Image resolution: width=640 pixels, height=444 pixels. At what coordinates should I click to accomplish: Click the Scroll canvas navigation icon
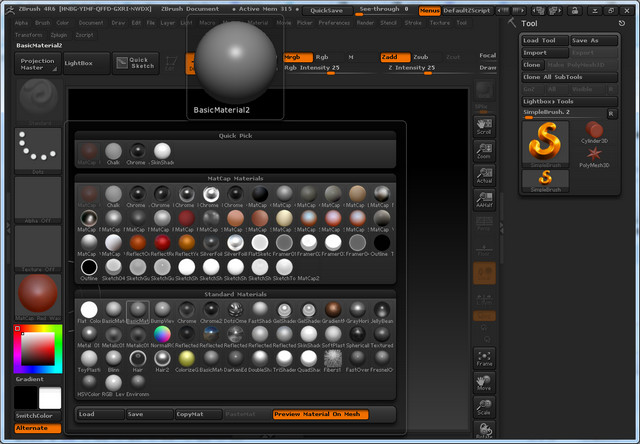pyautogui.click(x=484, y=127)
